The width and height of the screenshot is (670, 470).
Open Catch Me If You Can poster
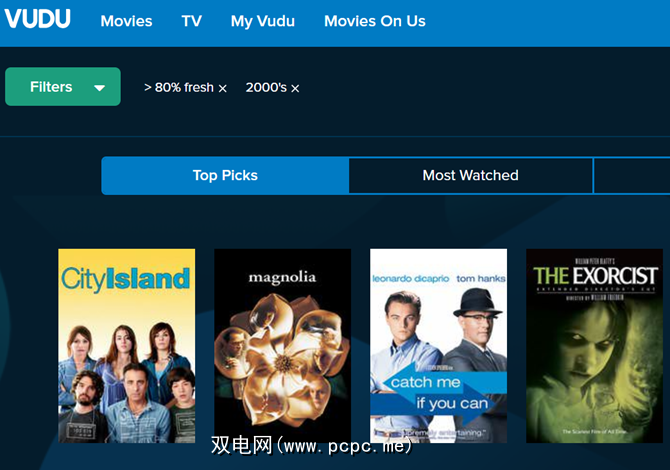438,346
